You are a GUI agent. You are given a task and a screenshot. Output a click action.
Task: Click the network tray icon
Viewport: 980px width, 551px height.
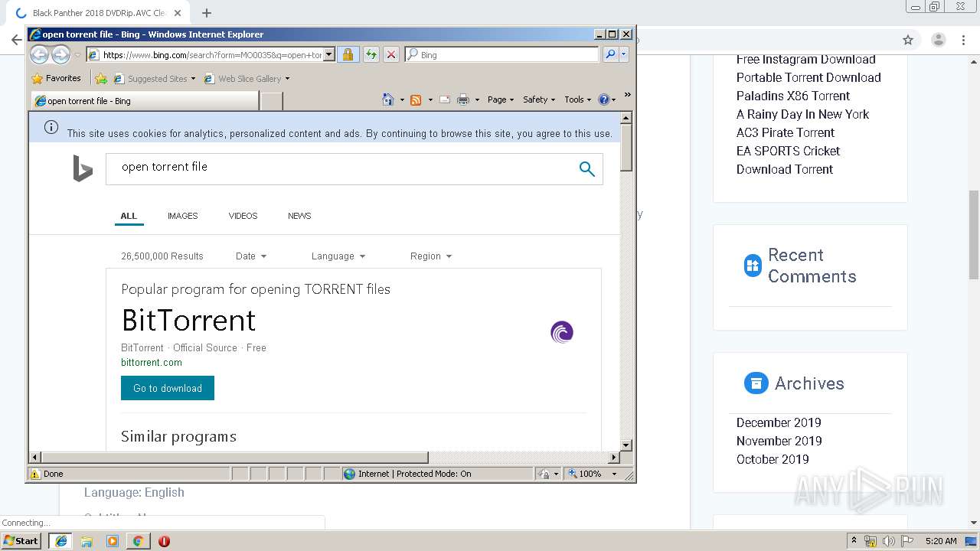pos(871,541)
